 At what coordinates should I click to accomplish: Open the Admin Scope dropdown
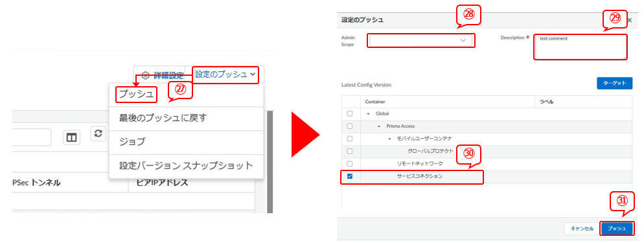(x=421, y=41)
